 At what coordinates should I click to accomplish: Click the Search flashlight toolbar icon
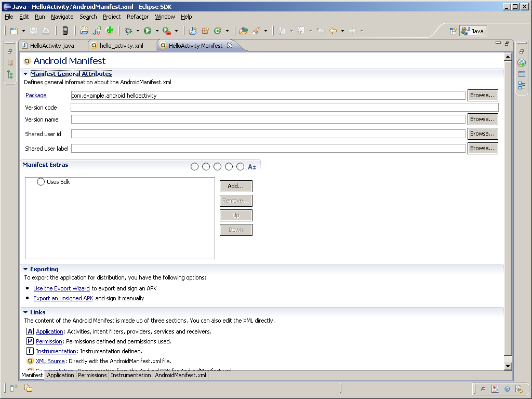click(x=256, y=31)
